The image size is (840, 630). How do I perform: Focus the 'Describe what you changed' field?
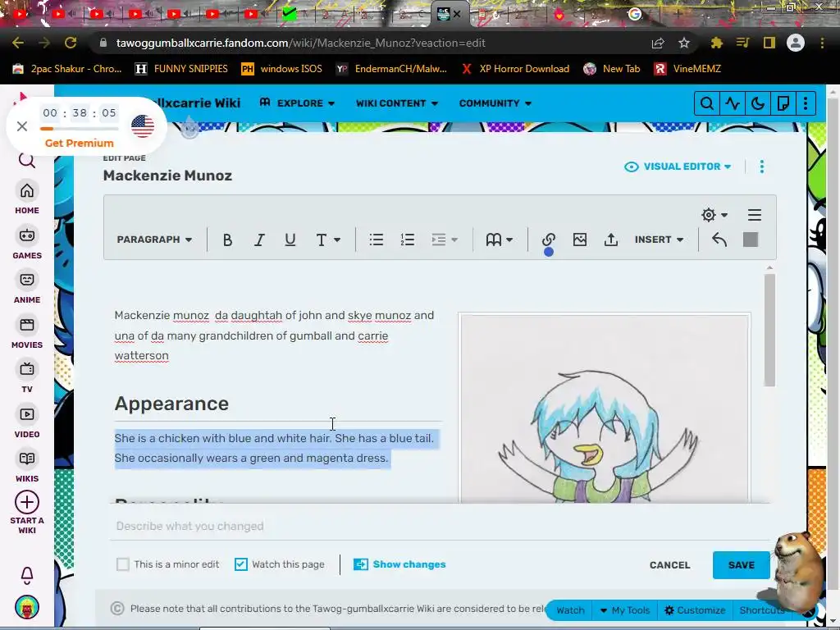tap(440, 526)
